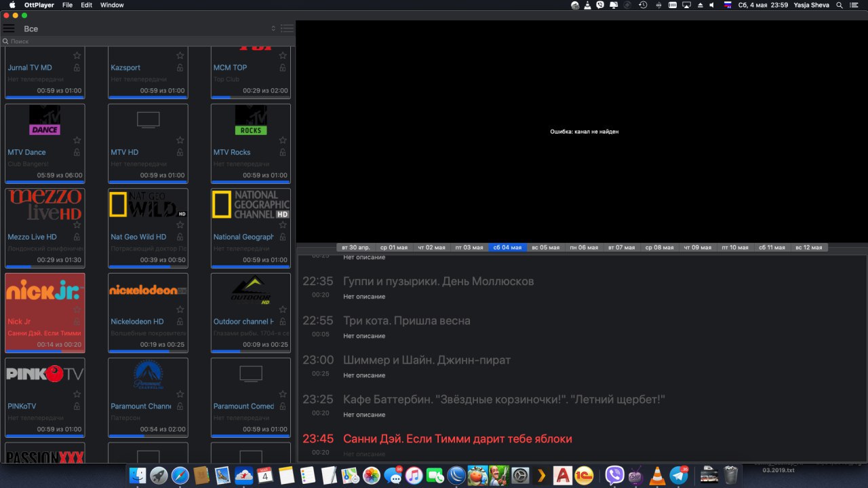Switch channel list view mode icon
The height and width of the screenshot is (488, 868).
click(288, 29)
